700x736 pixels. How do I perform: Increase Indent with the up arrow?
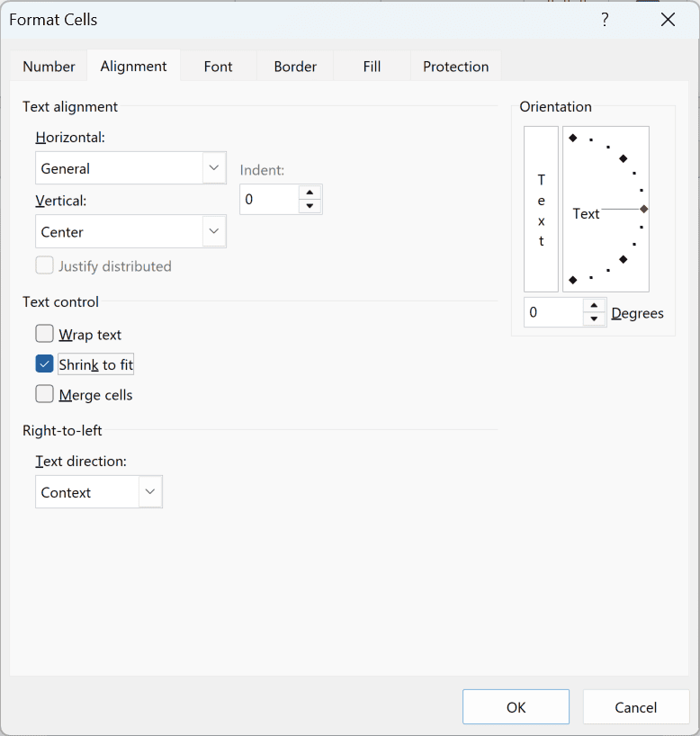point(310,193)
